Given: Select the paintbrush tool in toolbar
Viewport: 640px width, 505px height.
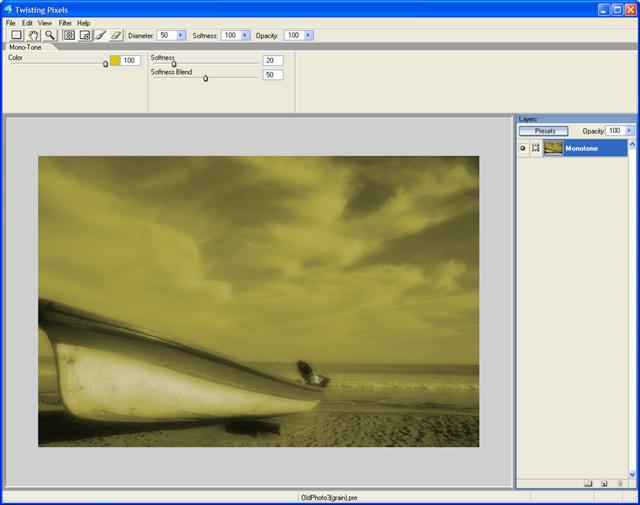Looking at the screenshot, I should coord(101,35).
